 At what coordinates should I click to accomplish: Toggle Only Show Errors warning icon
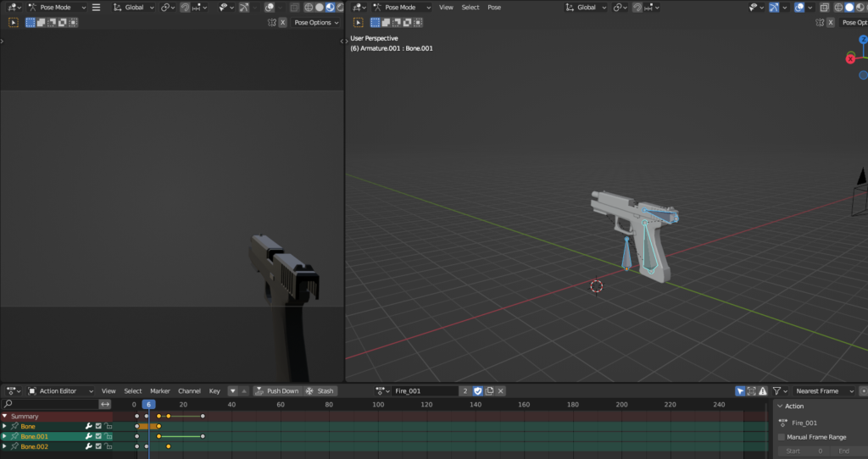(762, 391)
